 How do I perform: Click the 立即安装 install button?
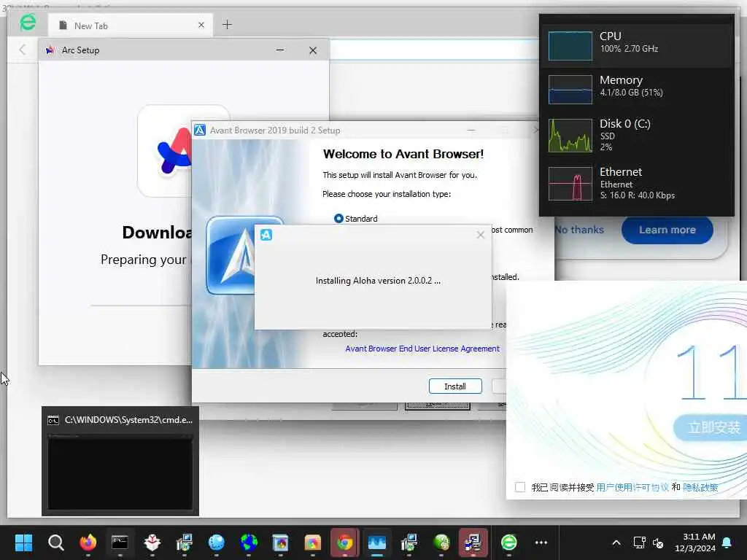710,427
